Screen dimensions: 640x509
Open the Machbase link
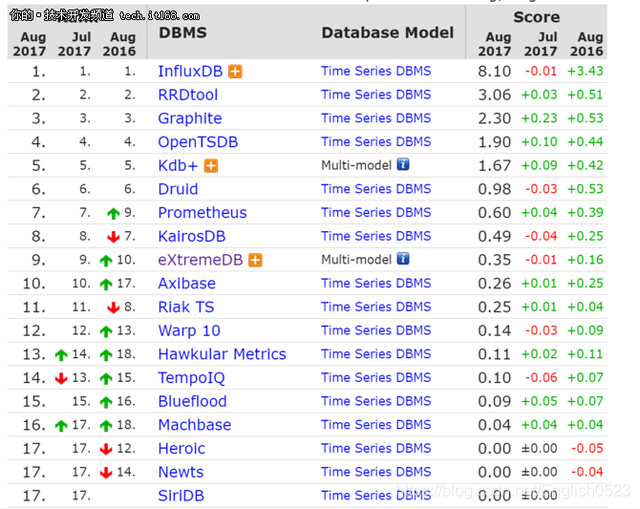click(195, 425)
